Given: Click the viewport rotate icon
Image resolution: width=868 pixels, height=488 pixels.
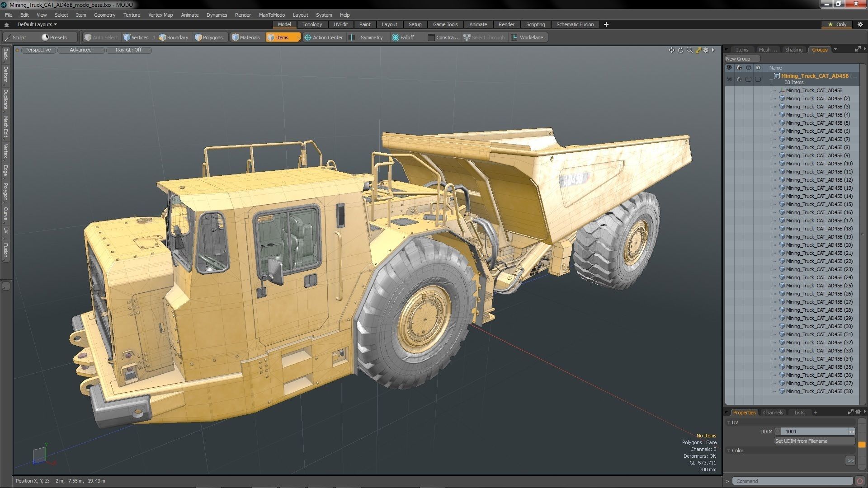Looking at the screenshot, I should point(680,50).
